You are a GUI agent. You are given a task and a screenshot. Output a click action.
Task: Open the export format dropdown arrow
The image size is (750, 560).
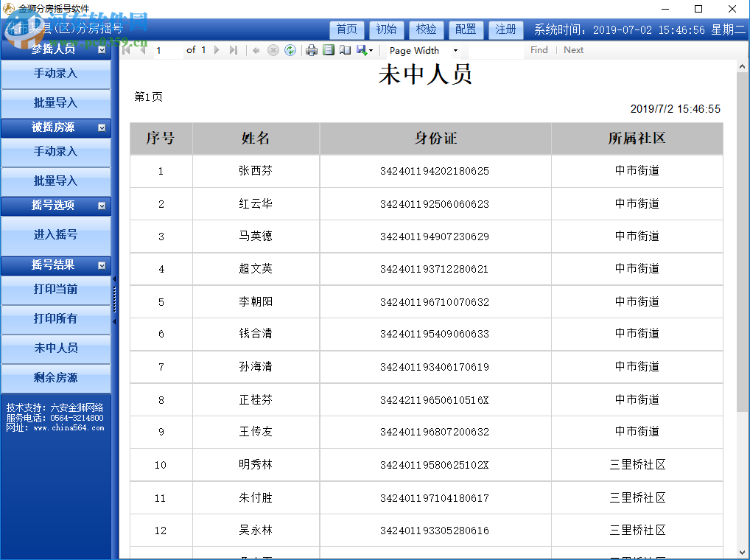370,50
